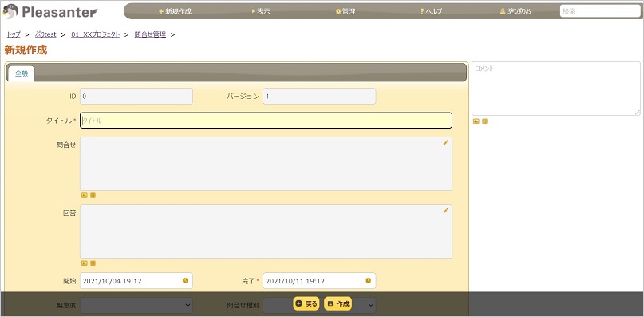Open the 管理 menu
Image resolution: width=644 pixels, height=317 pixels.
[x=346, y=11]
